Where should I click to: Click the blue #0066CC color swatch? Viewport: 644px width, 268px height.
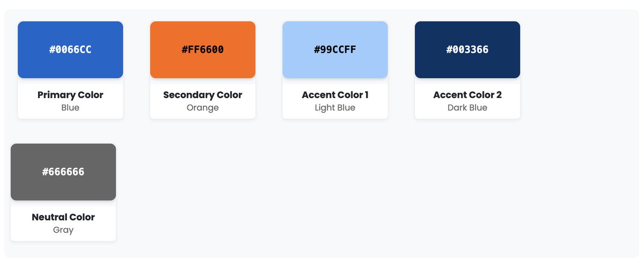pyautogui.click(x=70, y=50)
